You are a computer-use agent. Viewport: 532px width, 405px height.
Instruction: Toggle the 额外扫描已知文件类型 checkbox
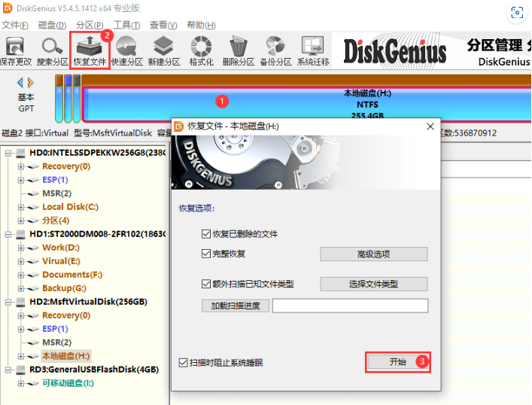[x=206, y=284]
